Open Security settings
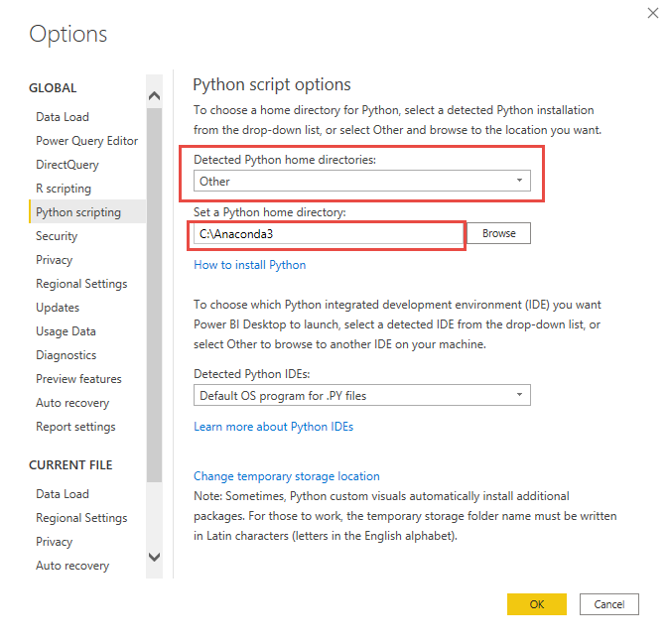This screenshot has height=644, width=669. (x=57, y=236)
